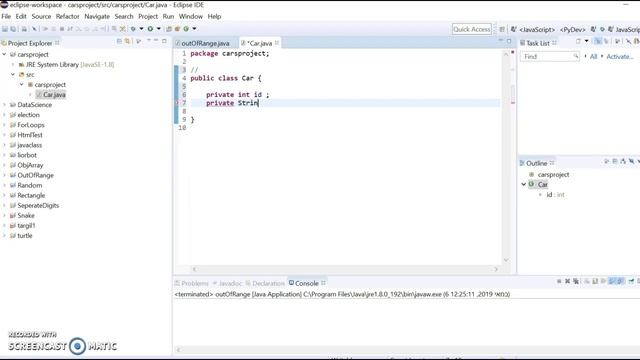Screen dimensions: 640x360
Task: Toggle Link with Editor in Project Explorer
Action: [x=127, y=41]
